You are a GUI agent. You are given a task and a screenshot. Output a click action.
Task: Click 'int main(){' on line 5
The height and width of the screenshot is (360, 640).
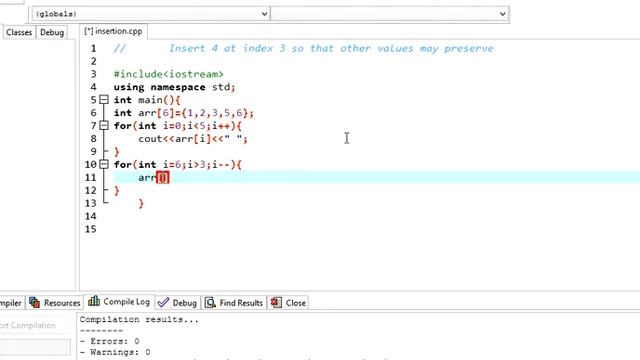147,100
